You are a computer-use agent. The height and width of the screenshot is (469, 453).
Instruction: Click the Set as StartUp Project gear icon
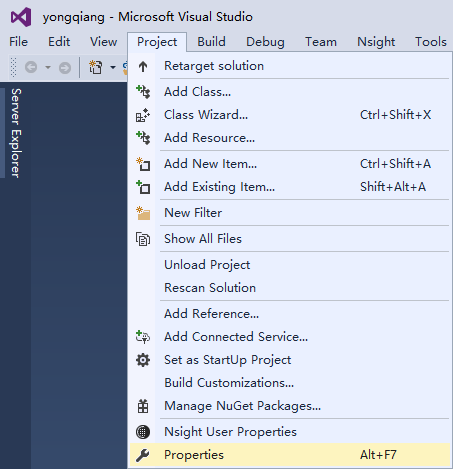pos(143,360)
